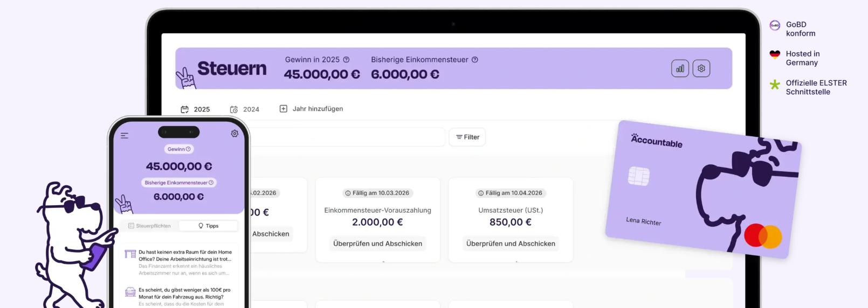Click the plus icon for Jahr hinzufügen
868x308 pixels.
click(284, 109)
